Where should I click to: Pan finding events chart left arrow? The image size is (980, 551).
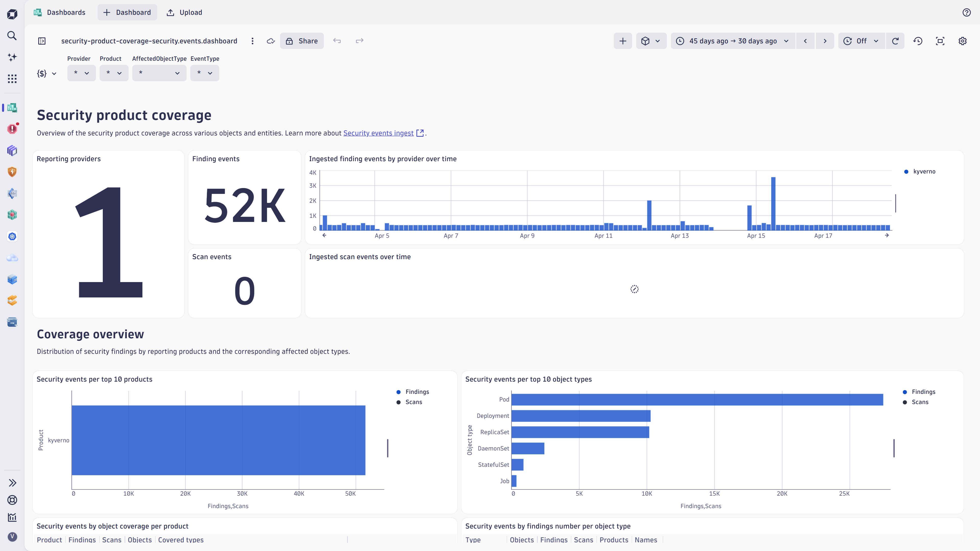[x=324, y=235]
